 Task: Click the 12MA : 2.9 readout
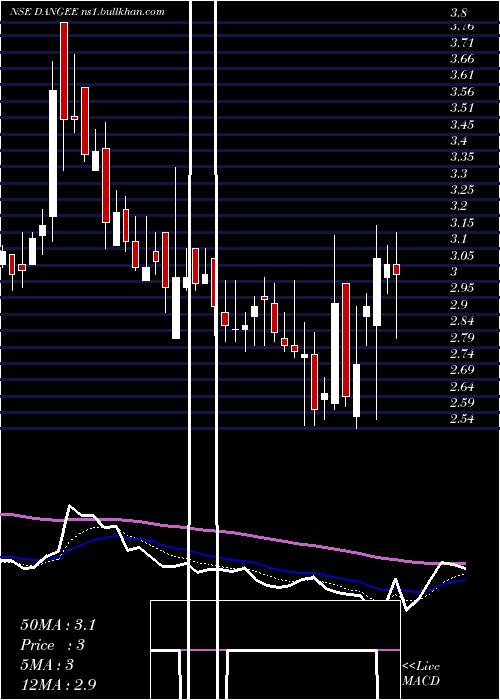click(x=58, y=684)
